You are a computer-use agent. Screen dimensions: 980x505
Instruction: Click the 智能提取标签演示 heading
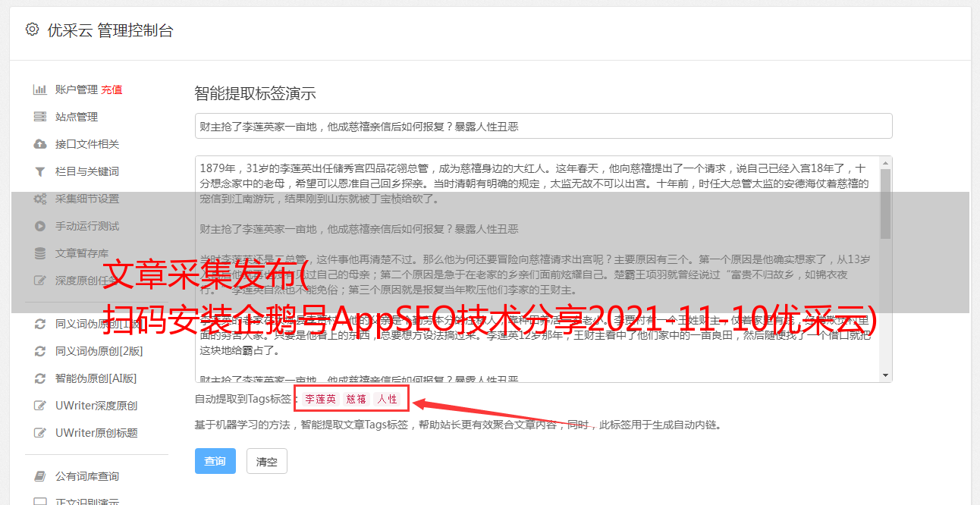(x=255, y=94)
